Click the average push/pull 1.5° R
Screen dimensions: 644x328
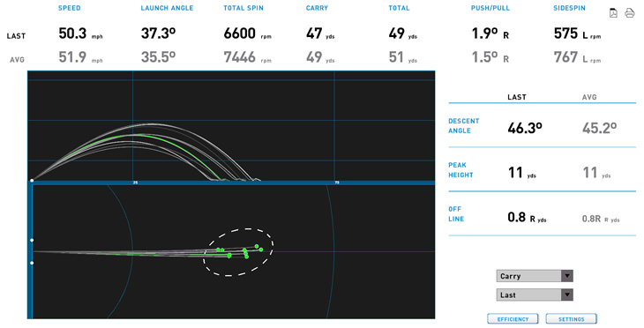[490, 57]
